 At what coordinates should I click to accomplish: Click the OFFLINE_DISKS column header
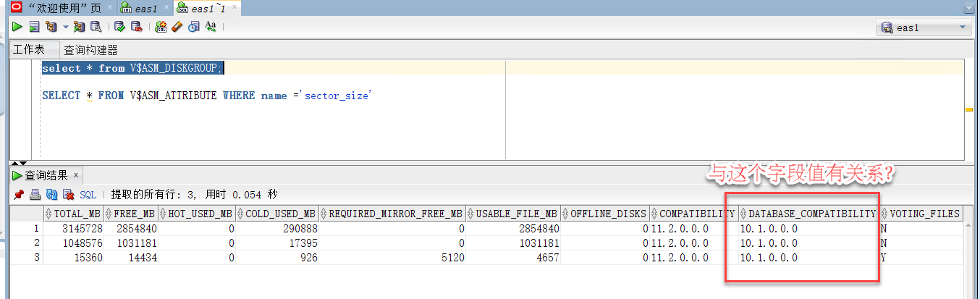(x=605, y=214)
